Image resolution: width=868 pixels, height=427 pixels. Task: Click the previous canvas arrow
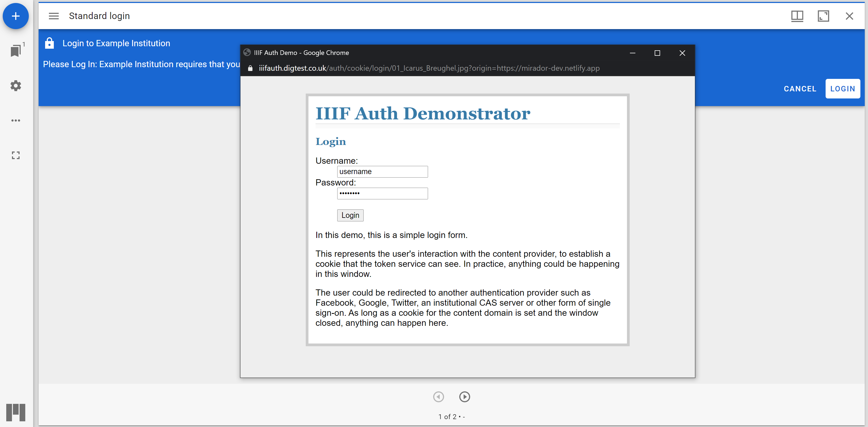tap(438, 397)
